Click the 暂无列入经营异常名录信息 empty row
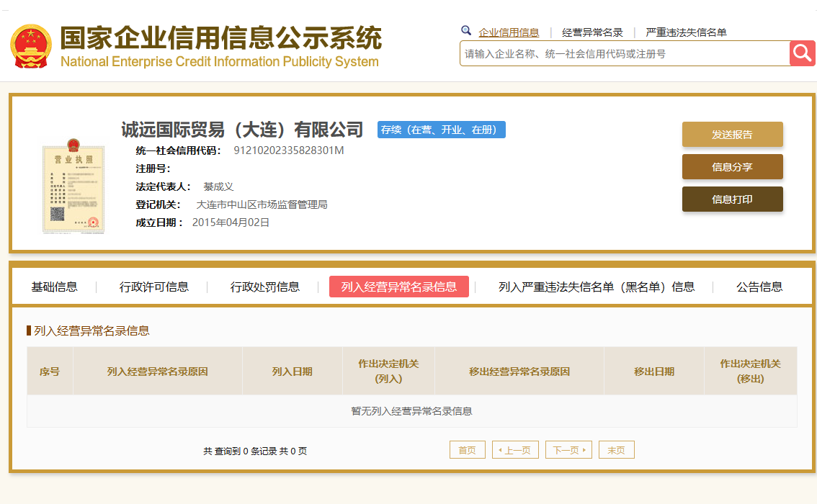Image resolution: width=817 pixels, height=504 pixels. click(x=411, y=411)
